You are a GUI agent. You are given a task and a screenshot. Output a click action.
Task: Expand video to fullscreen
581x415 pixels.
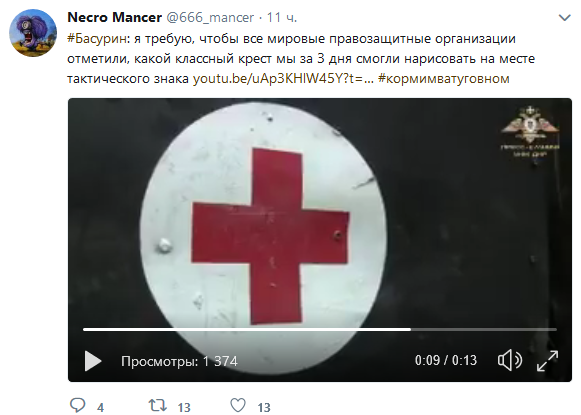click(547, 361)
